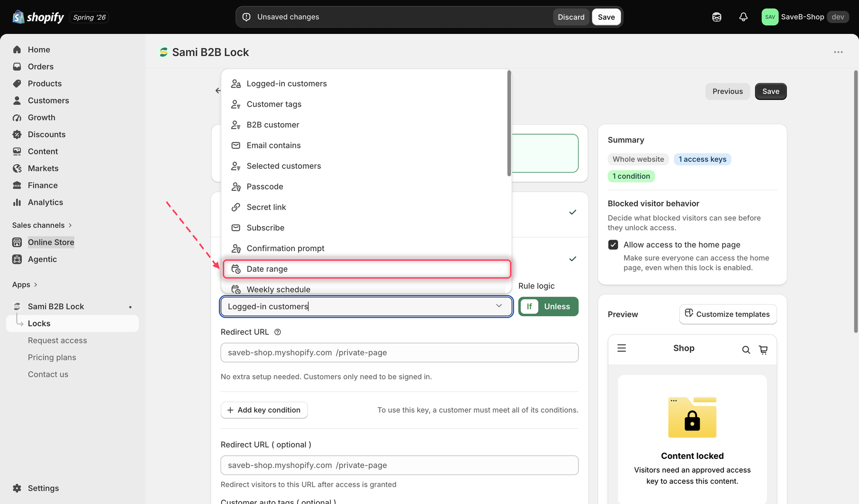Open Request access in app menu

coord(57,340)
